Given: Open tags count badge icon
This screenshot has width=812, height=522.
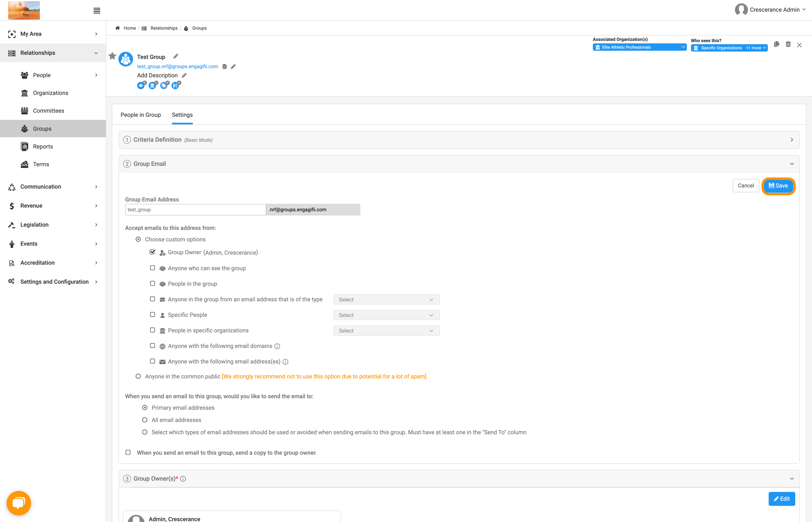Looking at the screenshot, I should tap(164, 85).
